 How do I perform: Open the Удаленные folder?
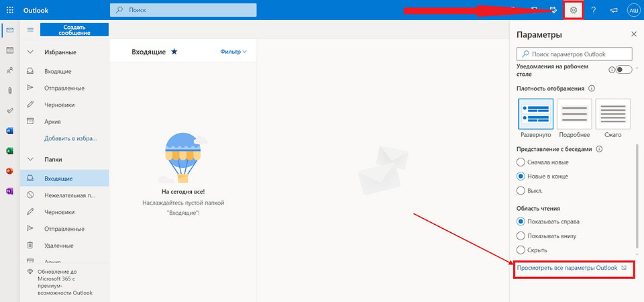click(65, 246)
